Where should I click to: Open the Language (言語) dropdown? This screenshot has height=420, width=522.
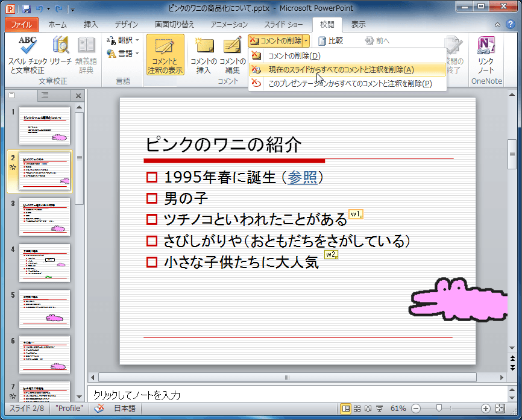[122, 53]
